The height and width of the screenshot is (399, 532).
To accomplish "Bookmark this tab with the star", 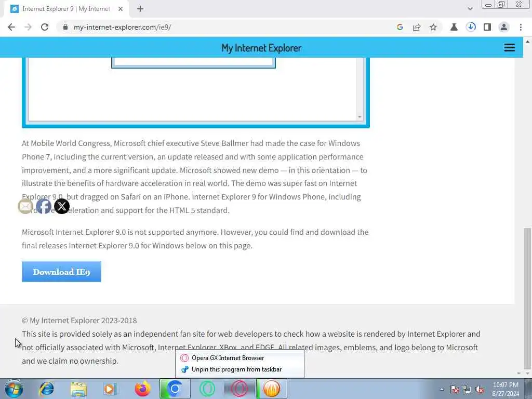I will click(433, 27).
